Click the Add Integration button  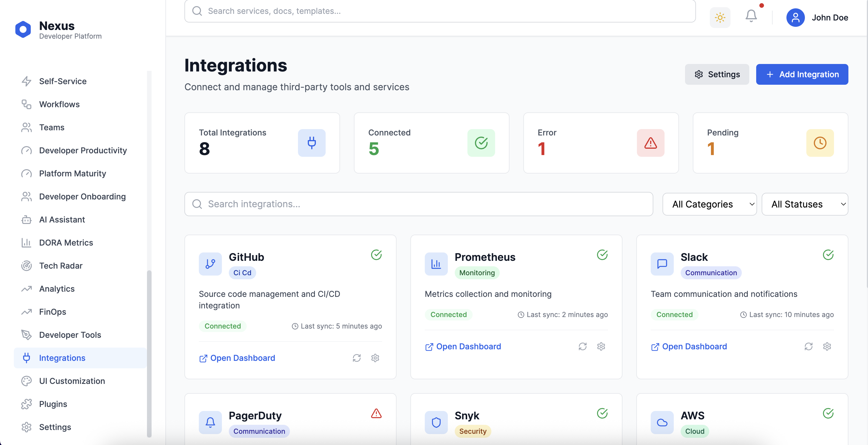click(802, 74)
